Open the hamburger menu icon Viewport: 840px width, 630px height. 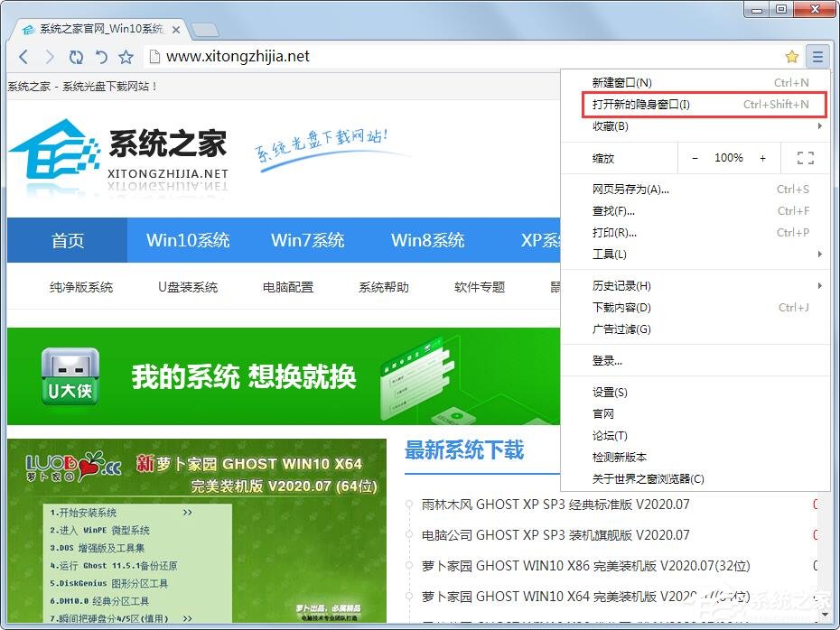(818, 56)
